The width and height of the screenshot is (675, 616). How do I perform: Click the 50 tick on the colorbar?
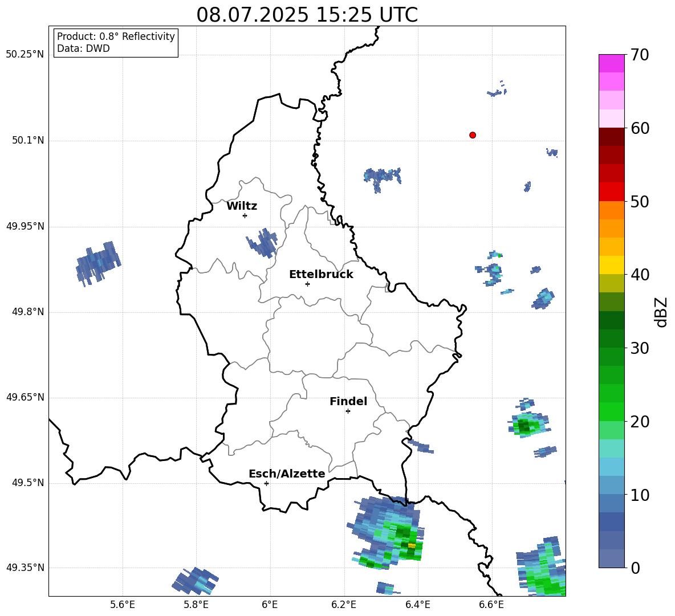point(640,201)
